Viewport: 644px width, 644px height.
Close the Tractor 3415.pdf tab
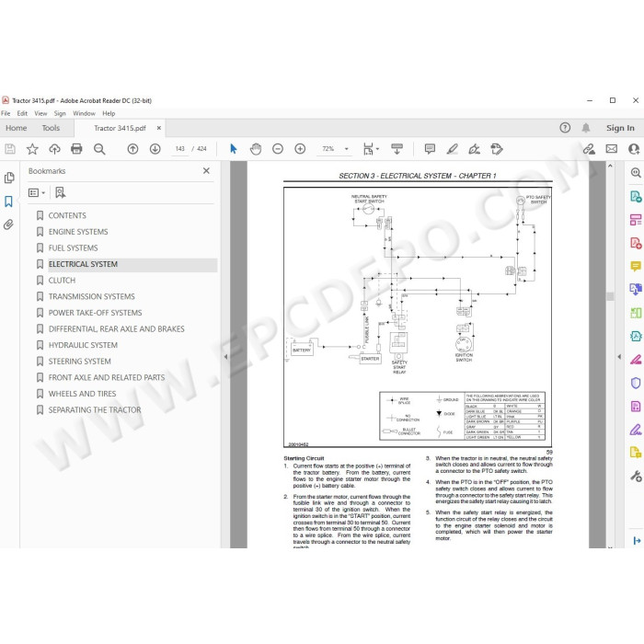[x=159, y=128]
